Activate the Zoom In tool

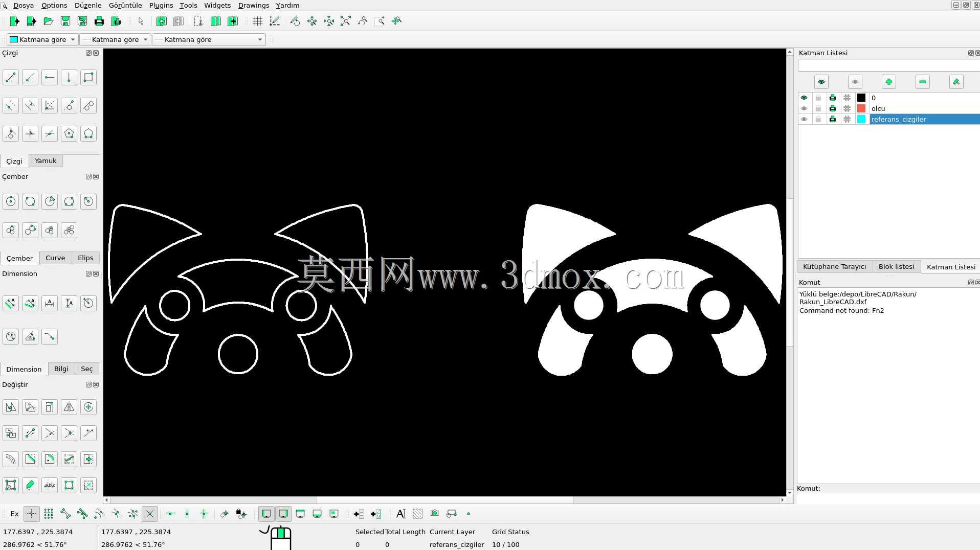coord(312,21)
